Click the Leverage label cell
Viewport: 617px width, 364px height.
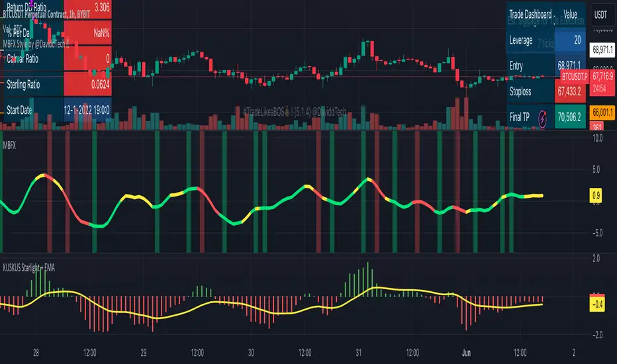[530, 40]
